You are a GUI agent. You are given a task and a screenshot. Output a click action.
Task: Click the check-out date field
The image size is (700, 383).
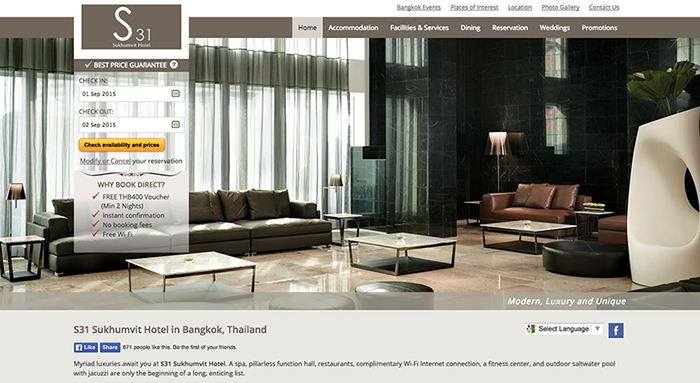pos(131,125)
